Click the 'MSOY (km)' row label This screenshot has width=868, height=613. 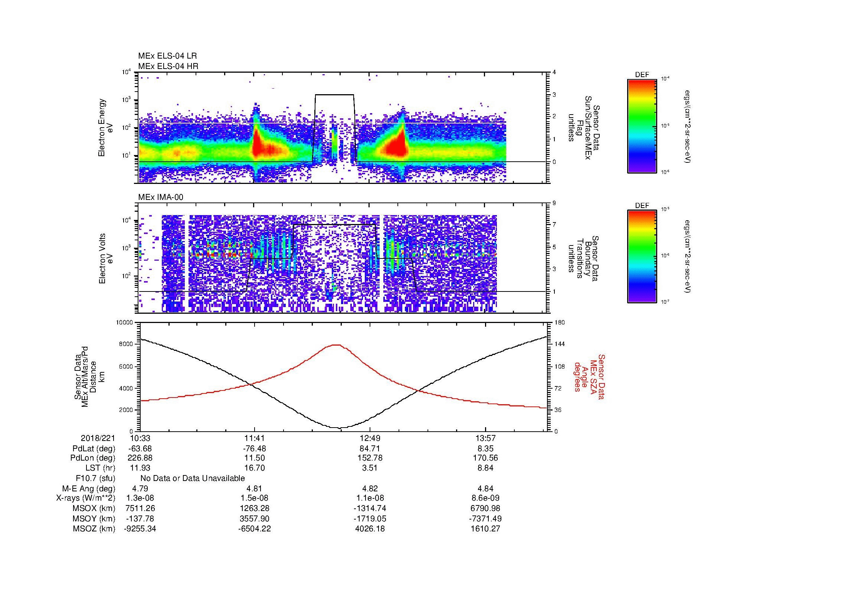(x=94, y=518)
